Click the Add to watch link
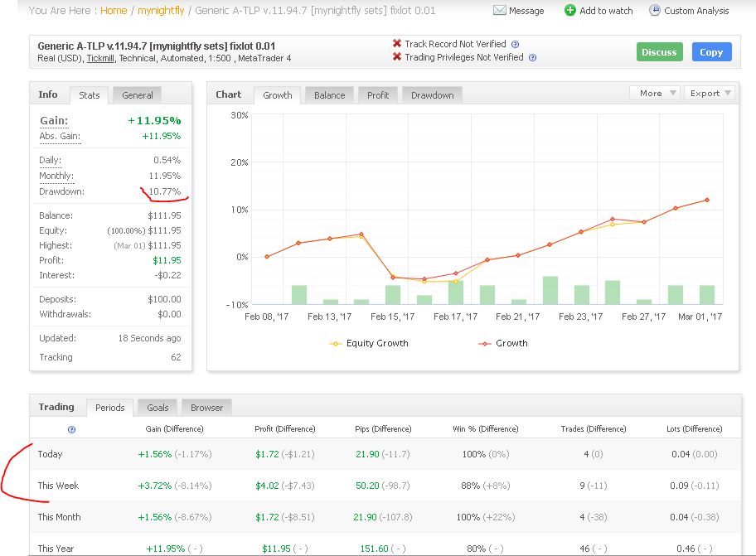Screen dimensions: 756x556 point(606,11)
